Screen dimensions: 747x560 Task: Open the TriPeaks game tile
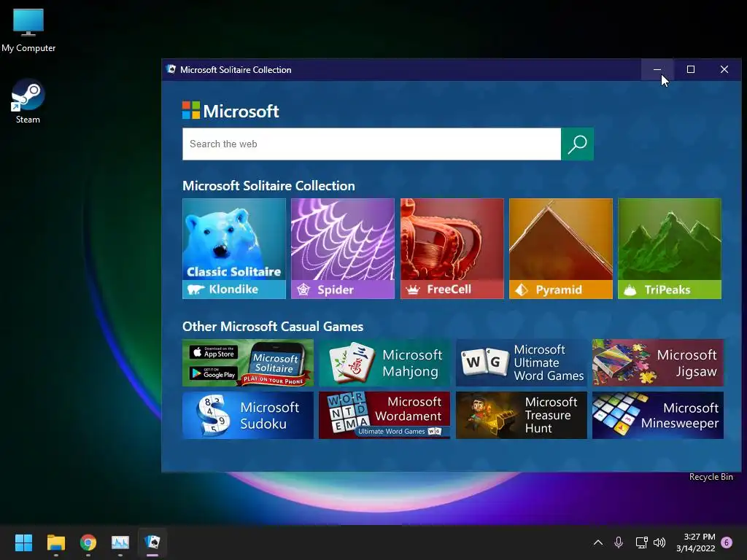pyautogui.click(x=670, y=249)
